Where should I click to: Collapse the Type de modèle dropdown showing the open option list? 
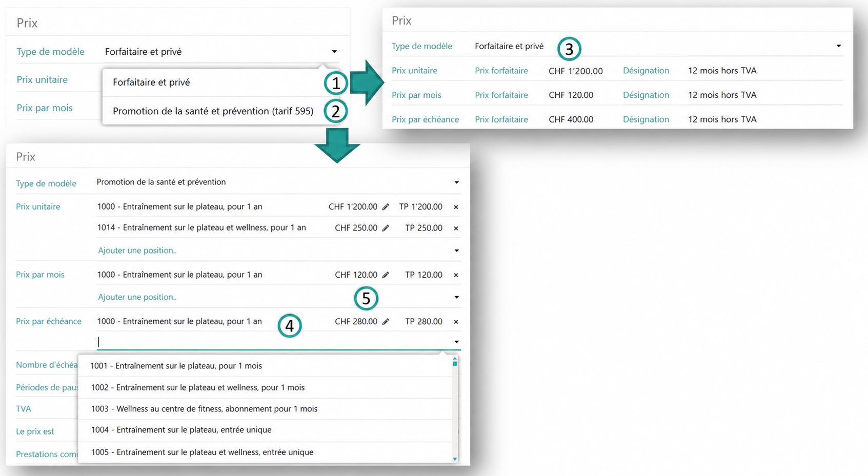[x=334, y=52]
